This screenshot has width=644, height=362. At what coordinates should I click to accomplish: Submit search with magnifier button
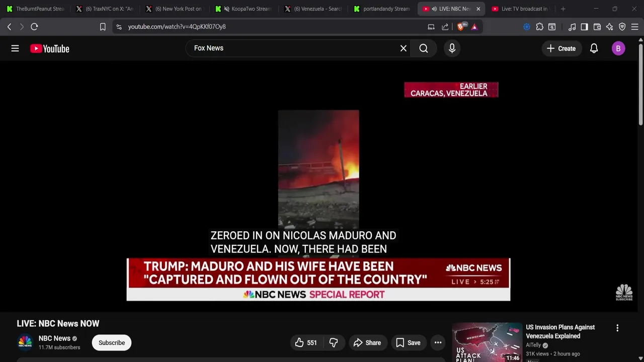pyautogui.click(x=424, y=48)
